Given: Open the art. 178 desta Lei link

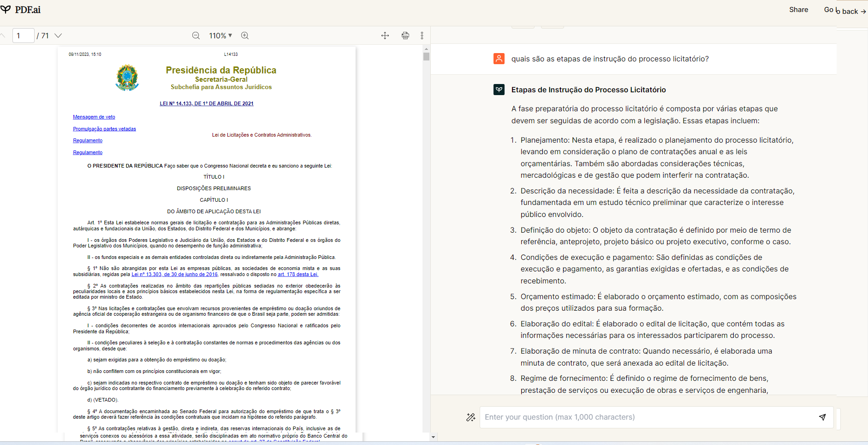Looking at the screenshot, I should [297, 274].
